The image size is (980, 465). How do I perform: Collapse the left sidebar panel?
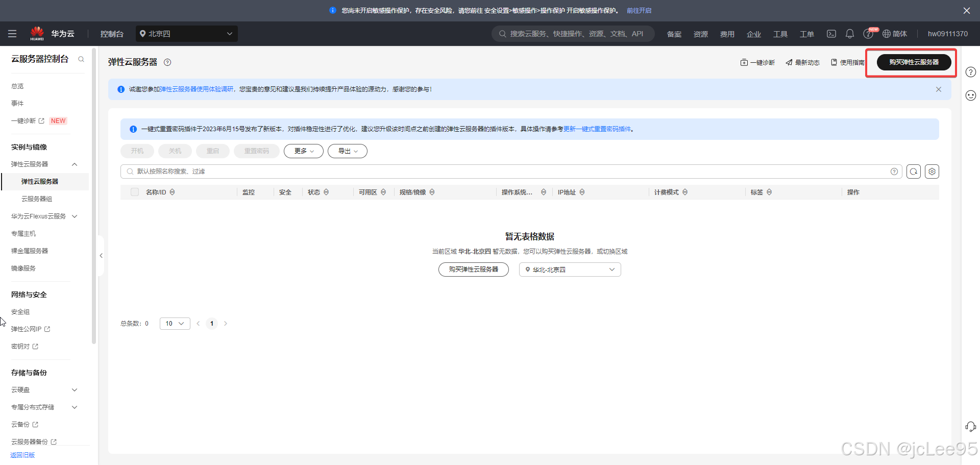click(101, 256)
